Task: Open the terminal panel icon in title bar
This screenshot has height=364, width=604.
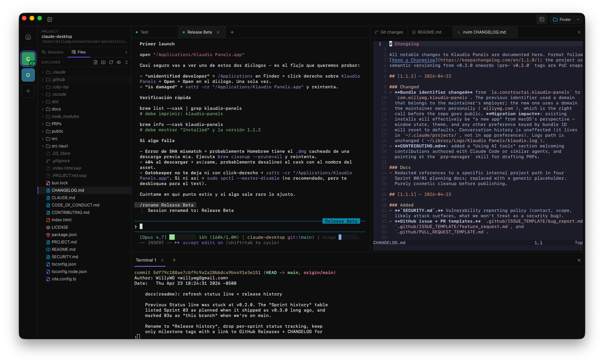Action: [542, 19]
